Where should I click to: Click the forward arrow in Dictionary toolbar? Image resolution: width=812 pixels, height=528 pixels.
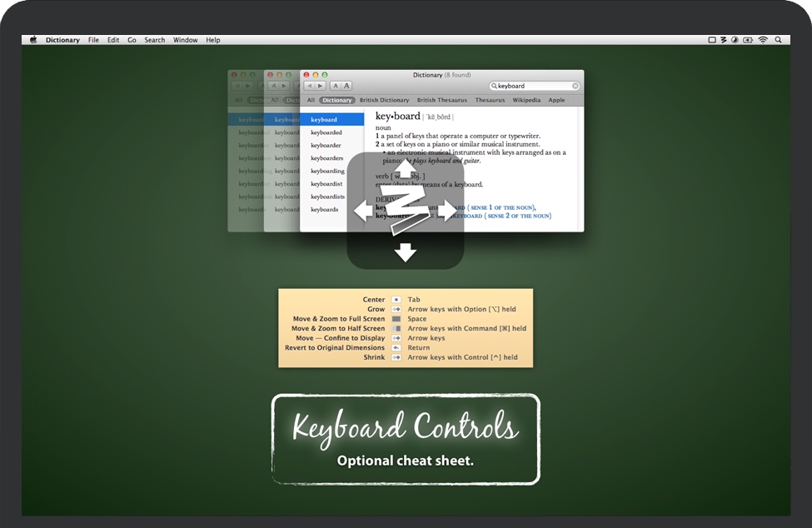point(320,86)
